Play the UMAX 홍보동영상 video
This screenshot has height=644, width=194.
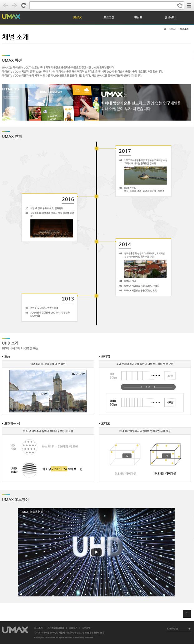point(96,553)
